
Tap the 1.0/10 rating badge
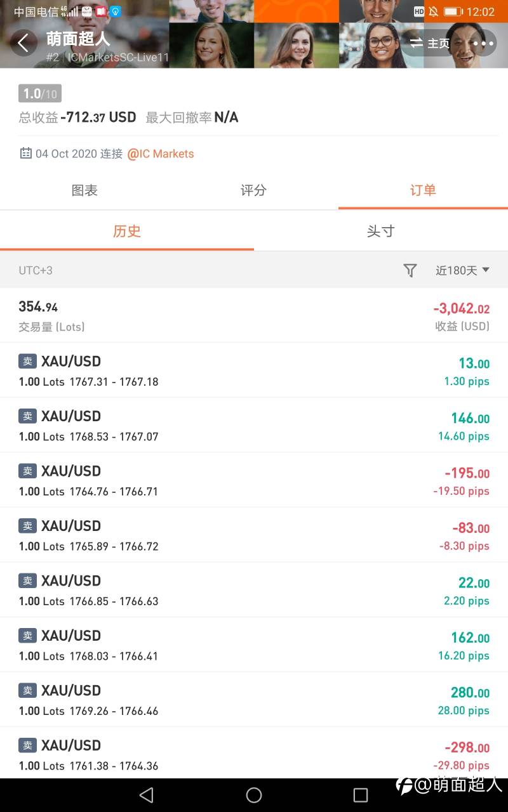click(x=40, y=94)
